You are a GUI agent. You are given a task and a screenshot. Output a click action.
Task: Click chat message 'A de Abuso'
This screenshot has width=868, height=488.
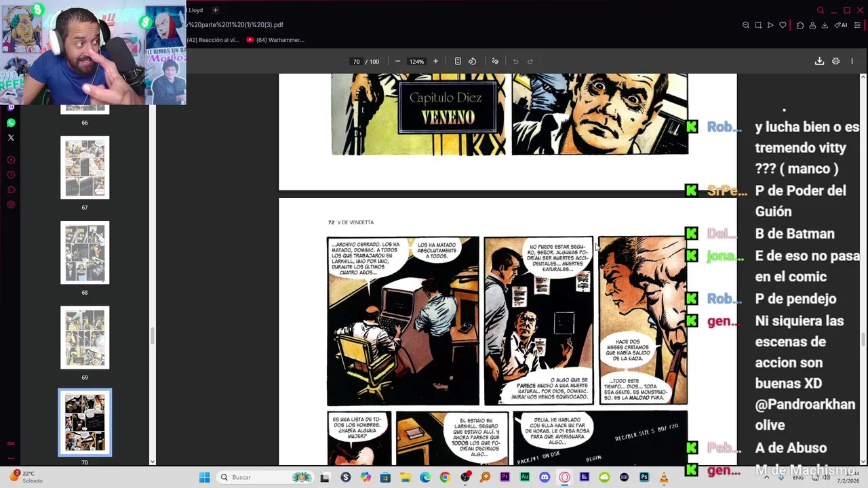[x=791, y=448]
